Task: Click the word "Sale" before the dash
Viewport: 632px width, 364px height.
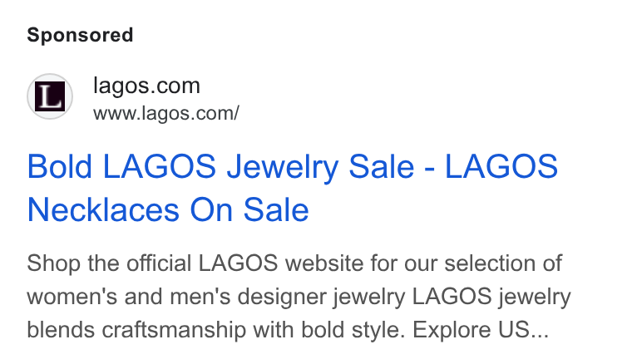Action: tap(382, 166)
